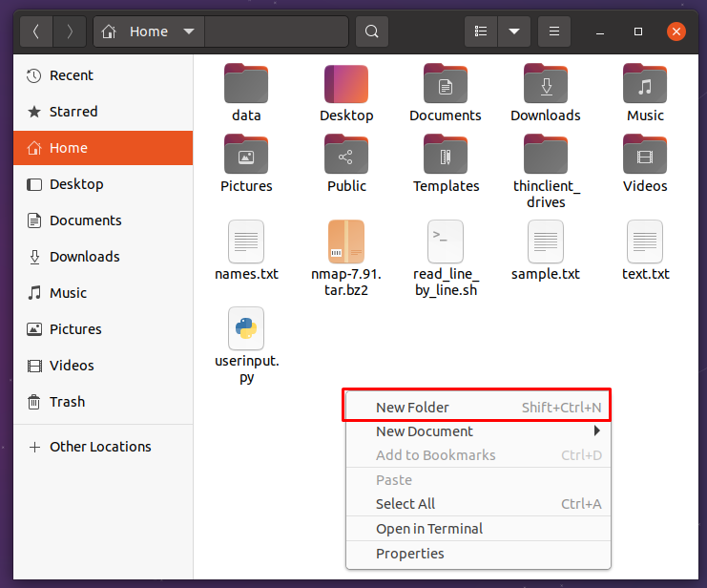Go back with the back arrow
Screen dimensions: 707x588
tap(36, 31)
